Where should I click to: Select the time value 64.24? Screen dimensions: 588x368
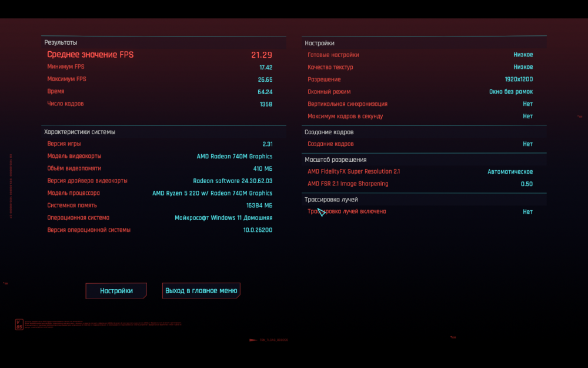(x=265, y=92)
